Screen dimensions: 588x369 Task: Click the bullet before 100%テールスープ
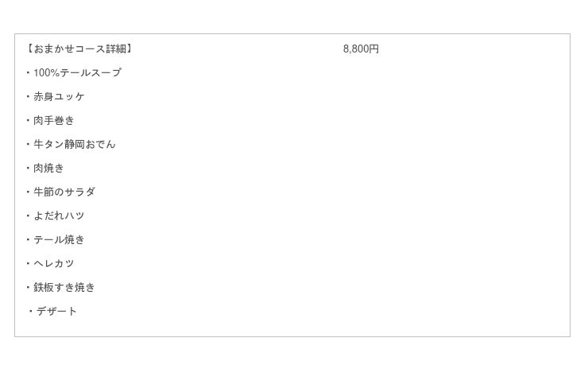click(x=28, y=72)
